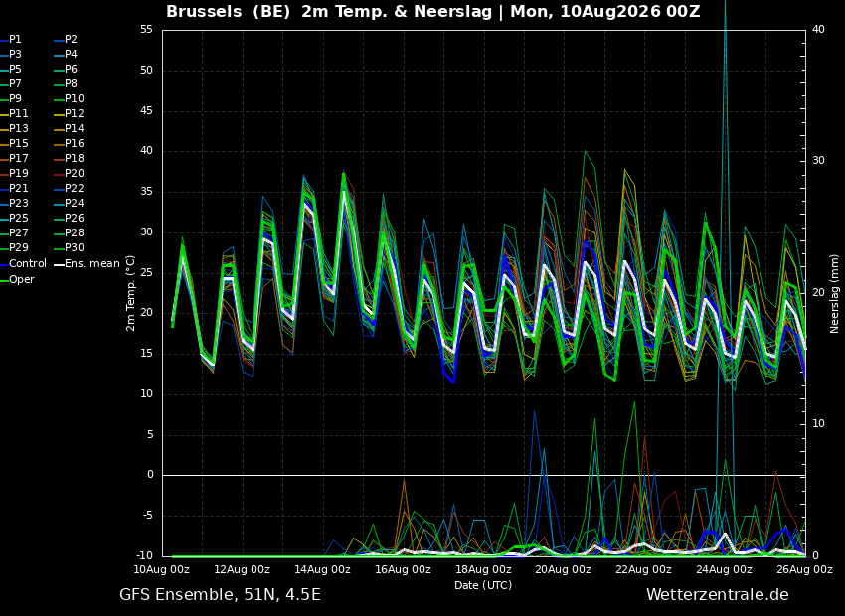Click the 2m Temp. (°C) axis title
845x616 pixels.
(x=131, y=293)
